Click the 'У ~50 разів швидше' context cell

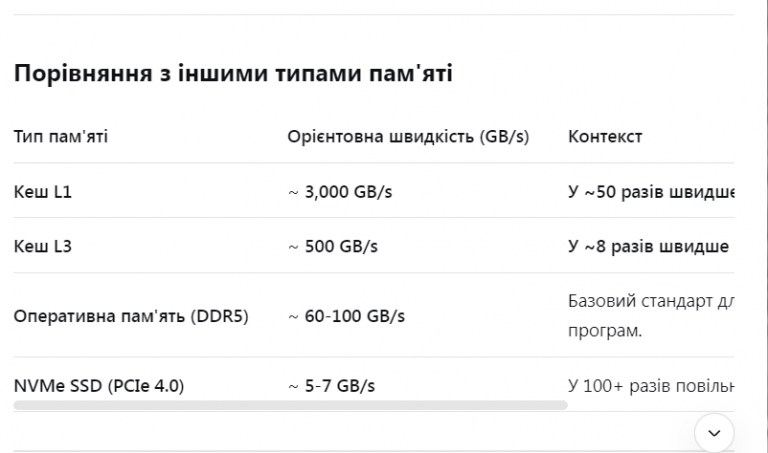(652, 191)
